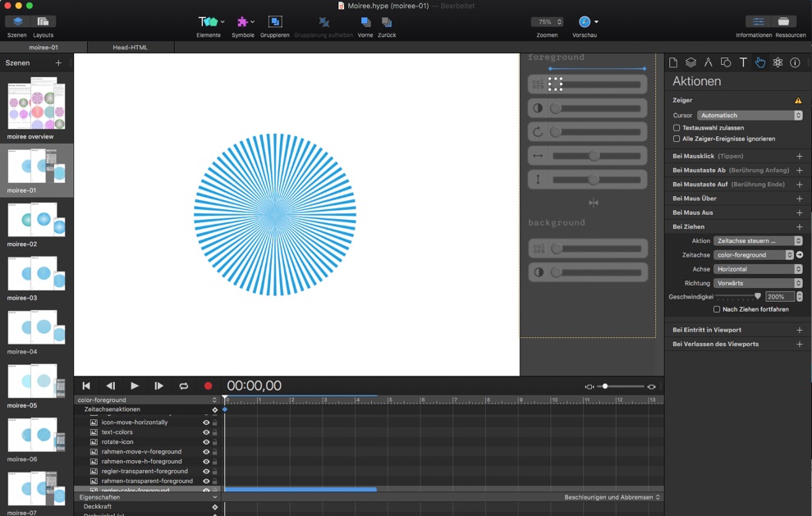Add action for Bei Mausklick
The image size is (812, 516).
[799, 156]
